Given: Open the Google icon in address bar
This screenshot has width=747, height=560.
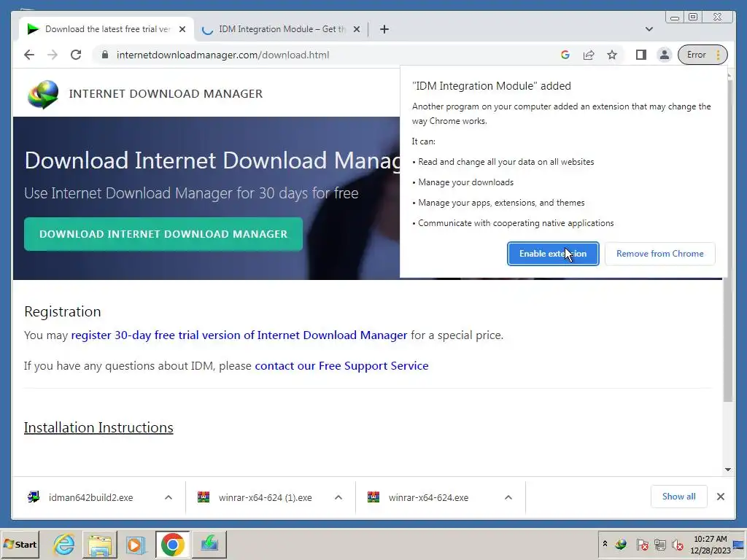Looking at the screenshot, I should [565, 55].
